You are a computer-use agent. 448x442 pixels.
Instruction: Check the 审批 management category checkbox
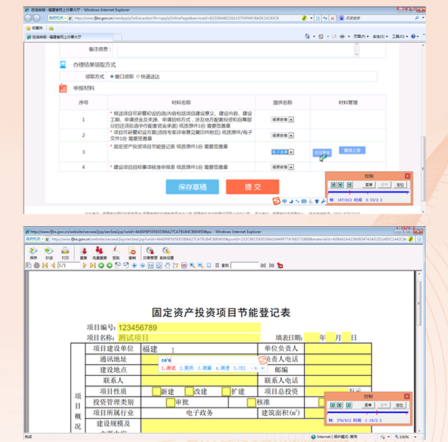[170, 402]
